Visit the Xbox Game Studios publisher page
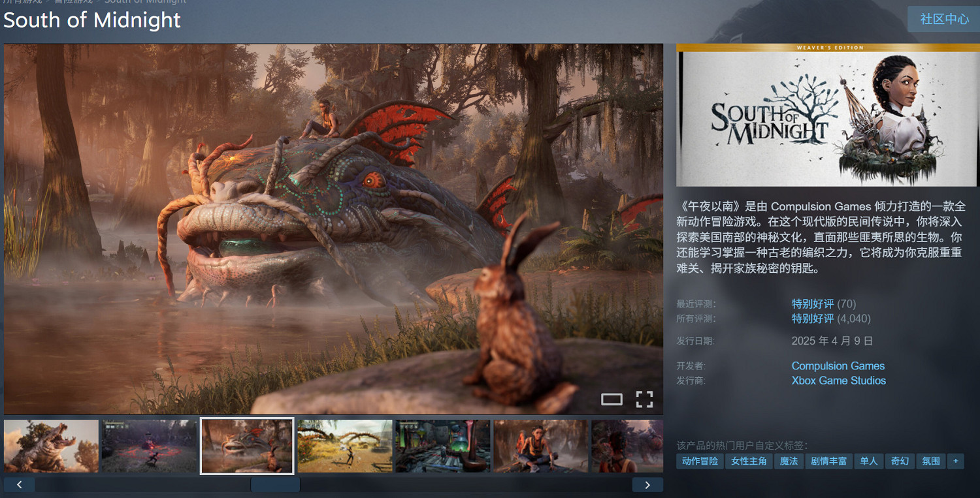This screenshot has height=498, width=980. [x=838, y=381]
